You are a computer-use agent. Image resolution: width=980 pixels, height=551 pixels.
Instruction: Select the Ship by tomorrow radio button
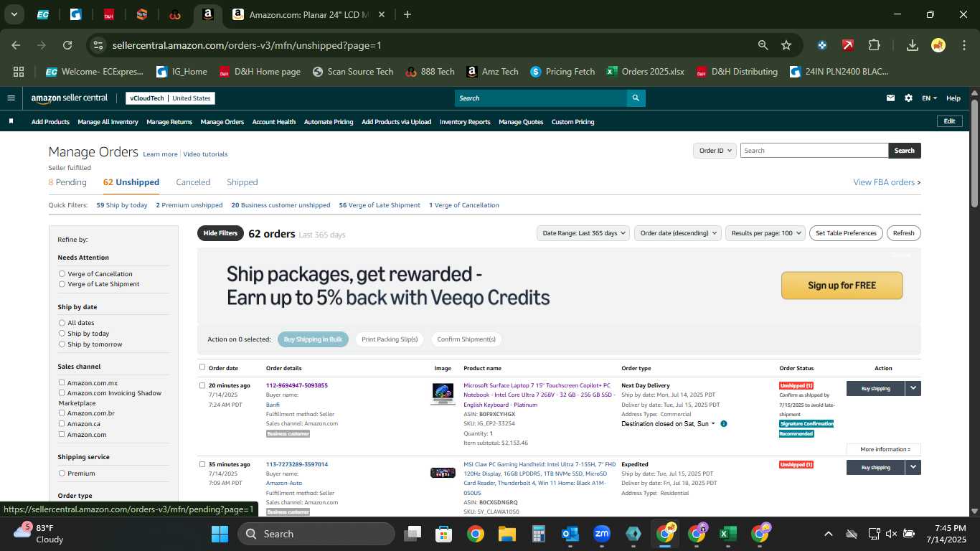point(62,344)
